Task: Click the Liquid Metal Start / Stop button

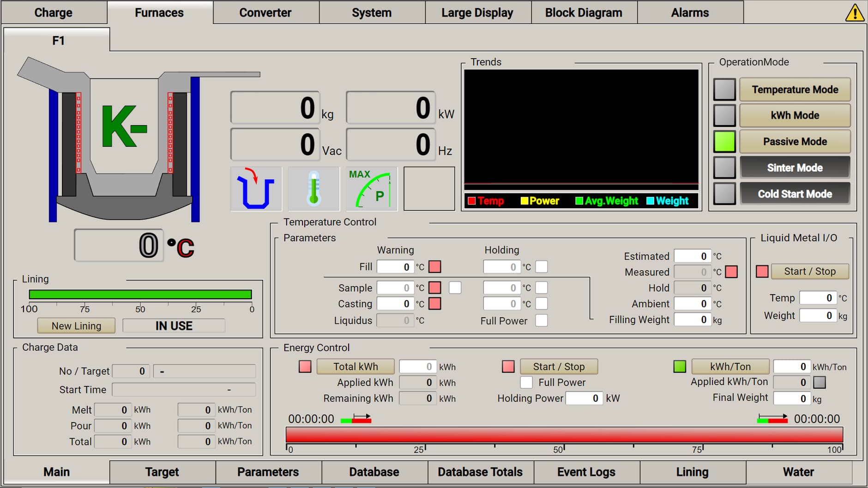Action: tap(810, 271)
